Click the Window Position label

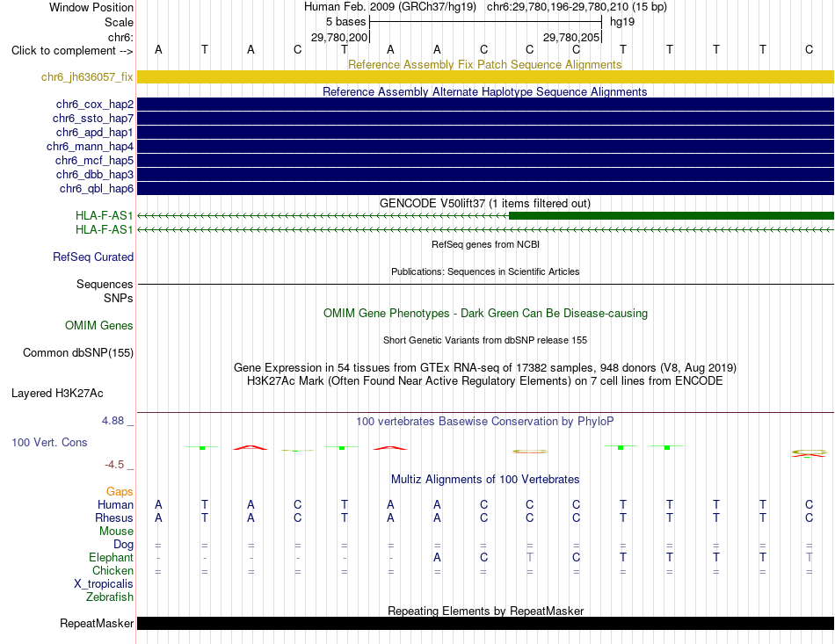click(91, 7)
